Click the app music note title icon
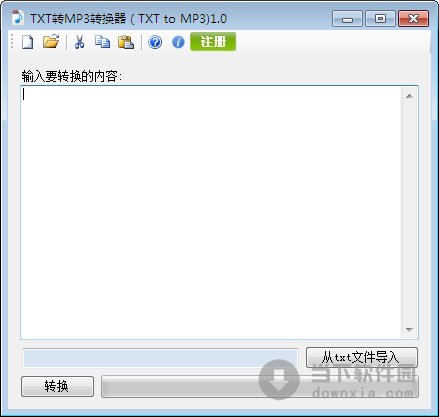Image resolution: width=439 pixels, height=417 pixels. coord(18,18)
